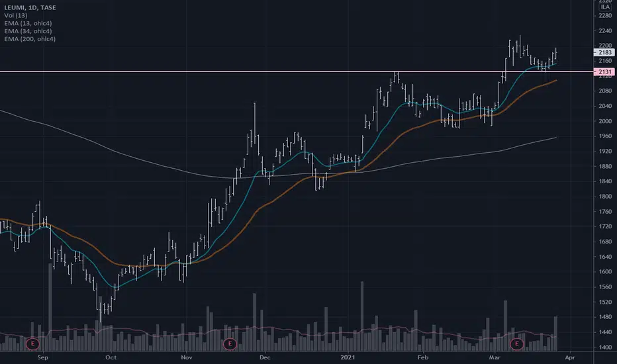Viewport: 617px width, 364px height.
Task: Open the ILA currency selector
Action: [605, 7]
